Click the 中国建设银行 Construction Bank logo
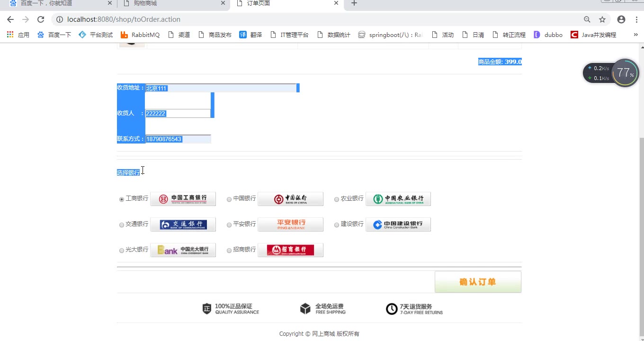The height and width of the screenshot is (341, 644). [x=398, y=224]
